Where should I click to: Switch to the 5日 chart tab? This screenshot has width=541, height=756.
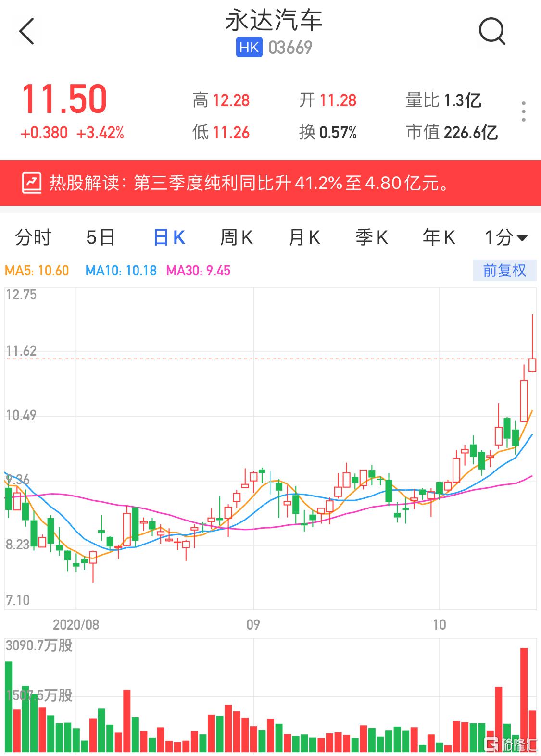(x=101, y=237)
